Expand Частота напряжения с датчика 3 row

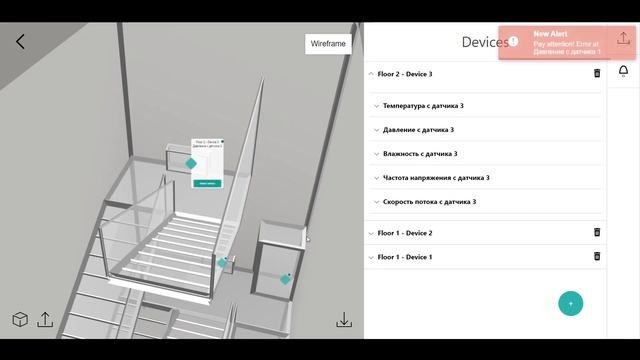tap(377, 178)
